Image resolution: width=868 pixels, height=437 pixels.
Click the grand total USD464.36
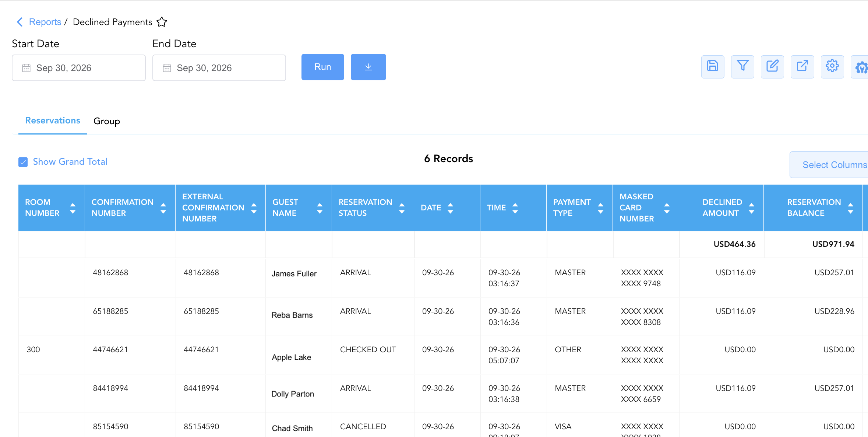[x=734, y=244]
